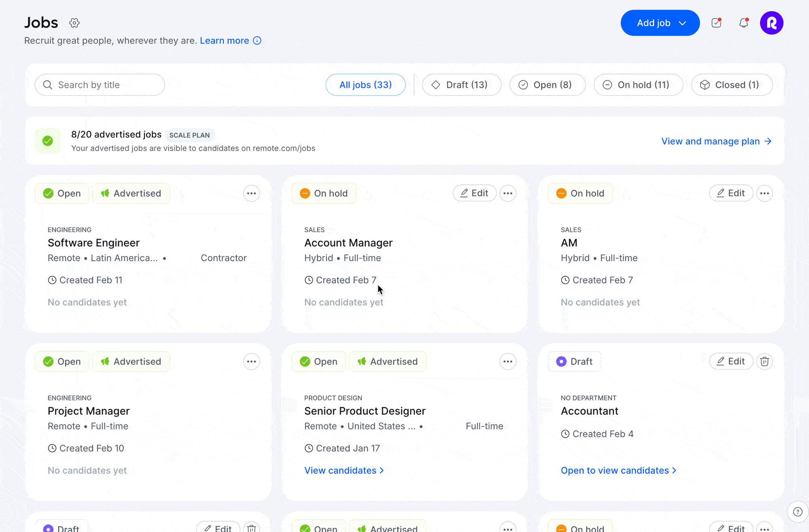
Task: Edit the Accountant draft job
Action: pos(731,361)
